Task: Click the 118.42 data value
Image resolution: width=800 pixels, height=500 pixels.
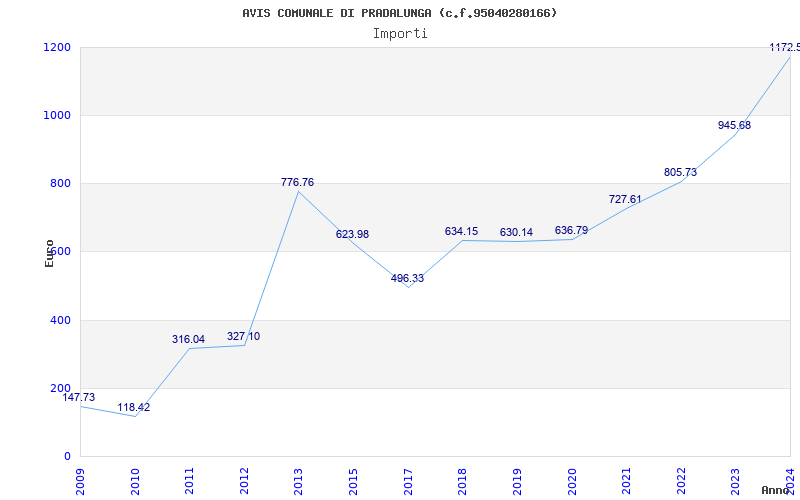Action: (x=134, y=407)
